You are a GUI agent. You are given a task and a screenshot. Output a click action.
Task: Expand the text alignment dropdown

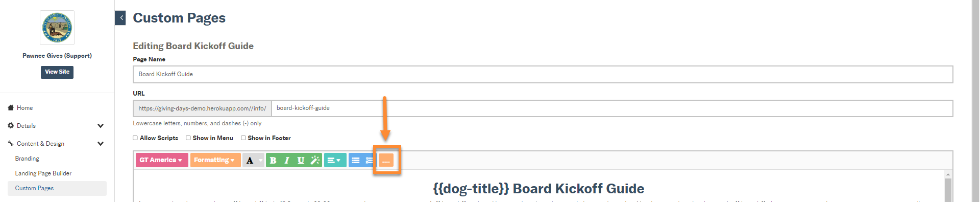[x=335, y=160]
